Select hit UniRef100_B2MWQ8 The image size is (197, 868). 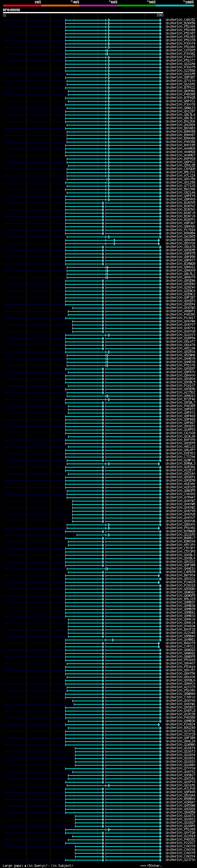tap(180, 531)
